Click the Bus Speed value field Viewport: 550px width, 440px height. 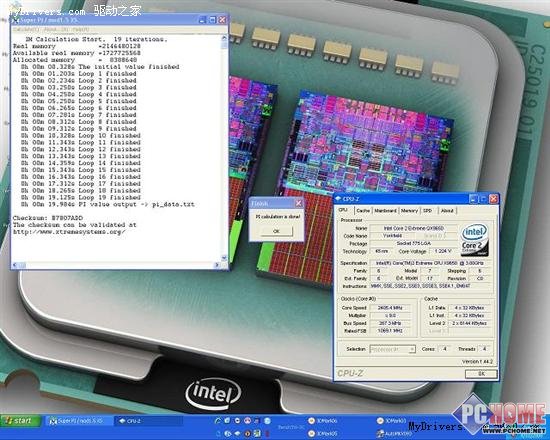pos(390,323)
